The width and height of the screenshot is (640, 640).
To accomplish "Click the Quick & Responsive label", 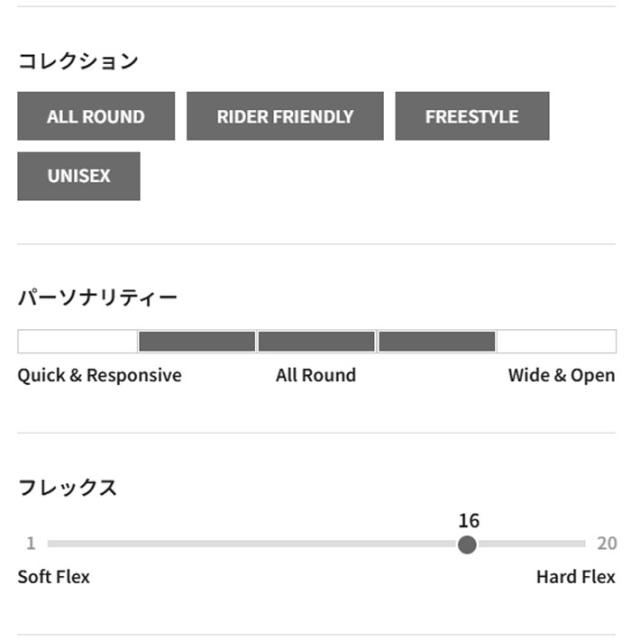I will (100, 376).
